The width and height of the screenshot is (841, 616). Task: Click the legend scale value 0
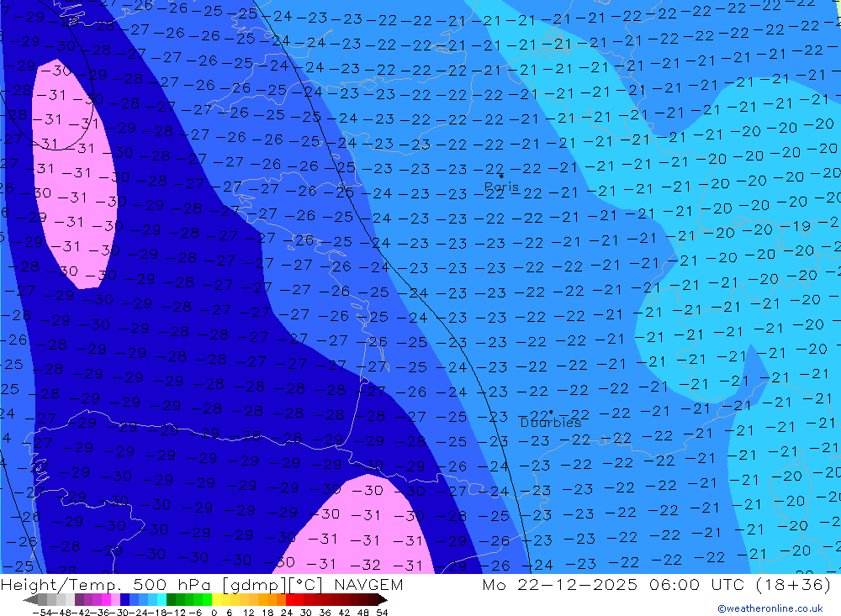214,612
